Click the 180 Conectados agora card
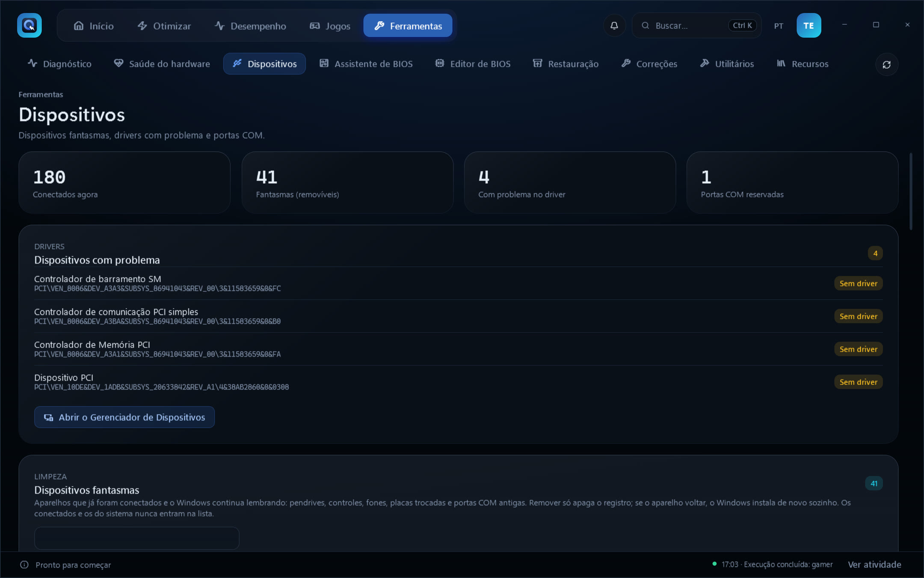The height and width of the screenshot is (578, 924). pyautogui.click(x=124, y=182)
